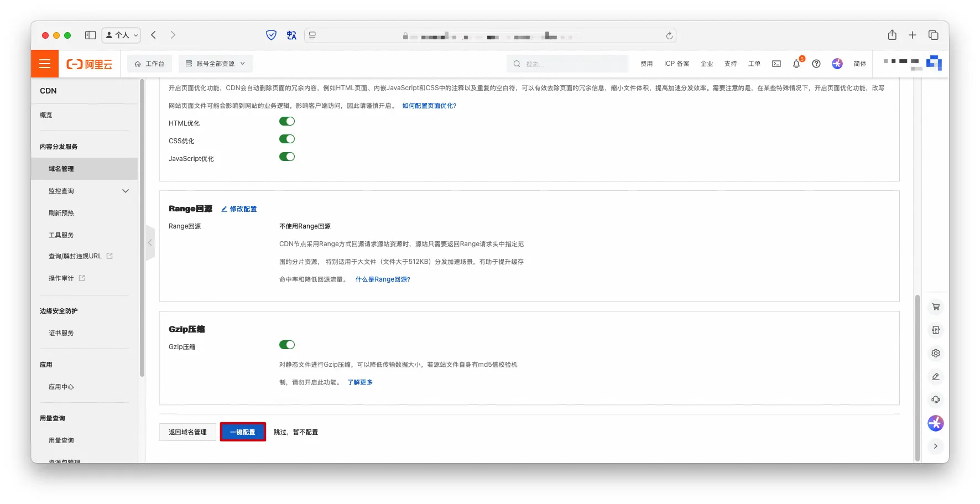
Task: Open the customer support headset icon
Action: (x=935, y=400)
